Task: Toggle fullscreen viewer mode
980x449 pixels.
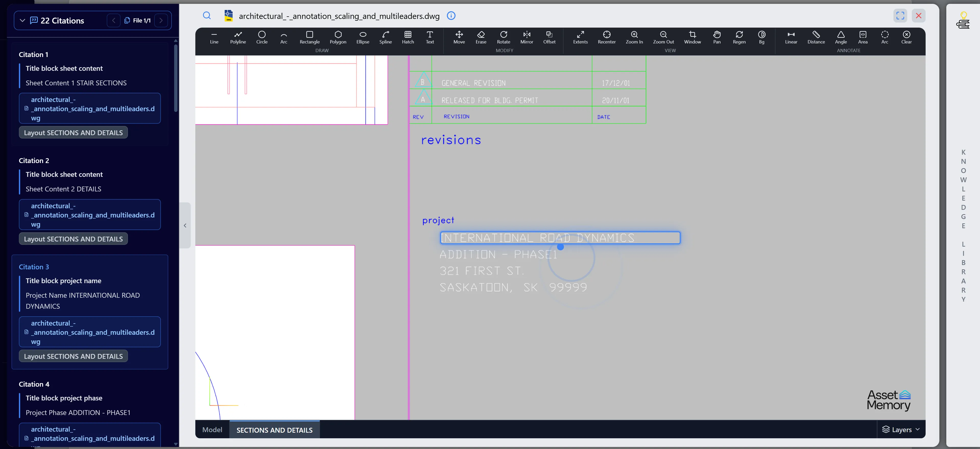Action: click(900, 16)
